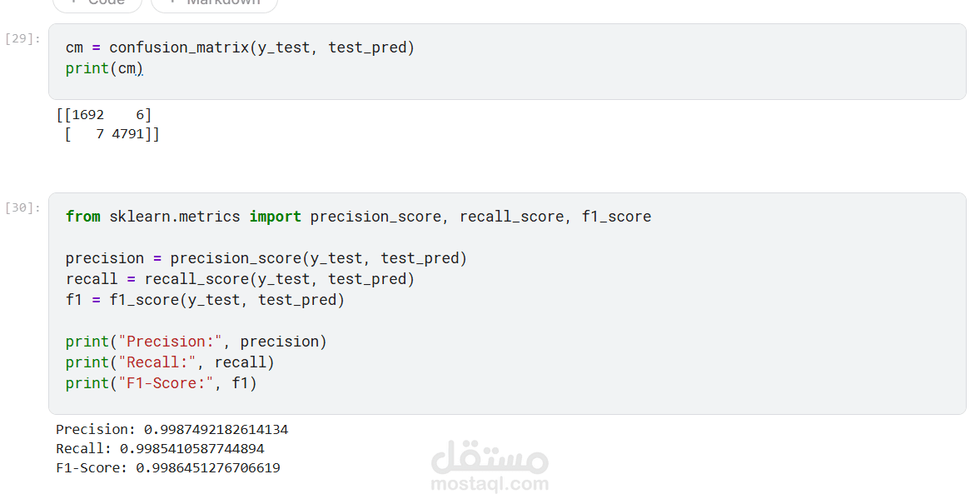Click the print "F1-Score:" code line
The height and width of the screenshot is (504, 980).
(162, 383)
